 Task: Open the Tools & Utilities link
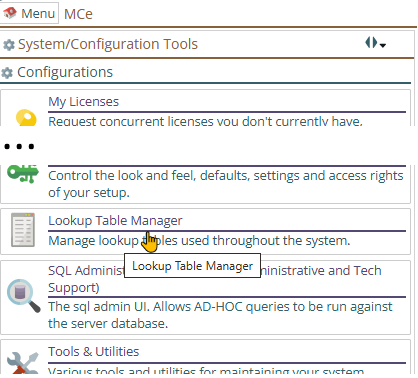coord(94,352)
